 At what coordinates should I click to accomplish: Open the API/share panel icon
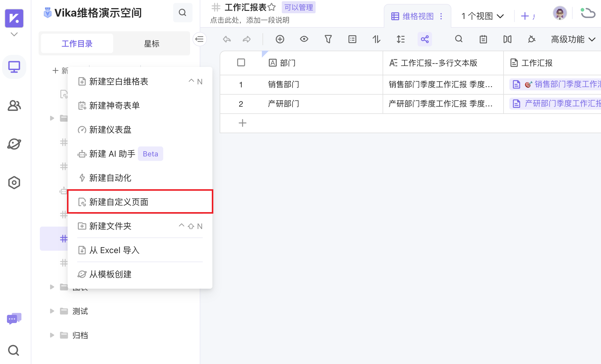425,39
